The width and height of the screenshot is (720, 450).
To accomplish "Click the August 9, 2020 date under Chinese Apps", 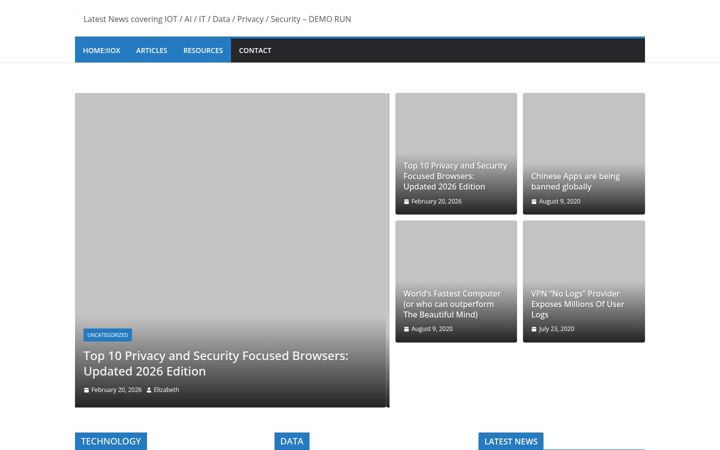I will pos(559,201).
